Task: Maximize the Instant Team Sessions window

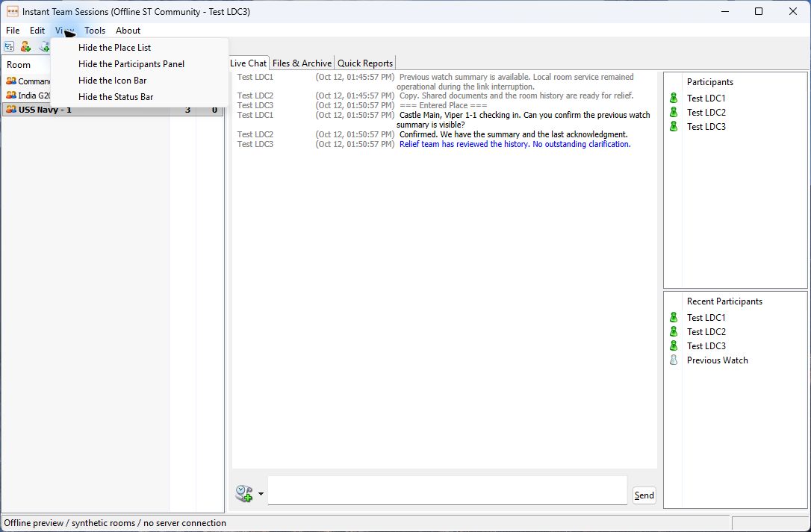Action: pyautogui.click(x=759, y=11)
